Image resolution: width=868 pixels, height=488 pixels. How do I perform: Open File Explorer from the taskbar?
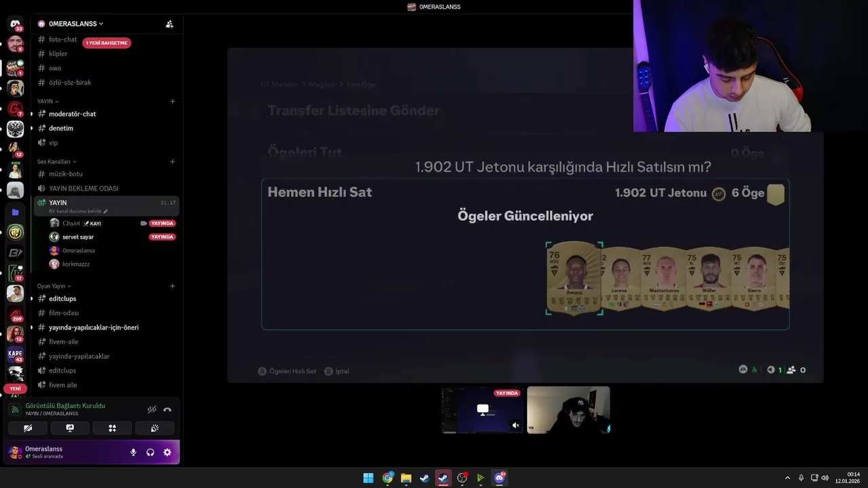click(x=406, y=478)
